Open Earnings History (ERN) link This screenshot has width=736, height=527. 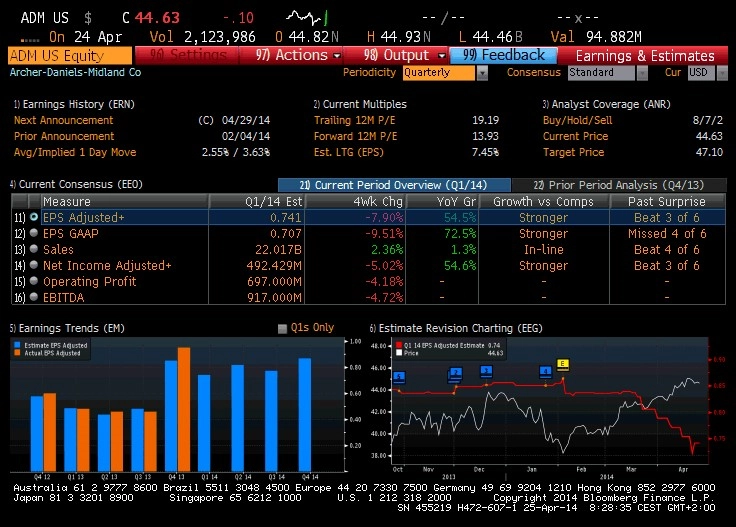pos(74,104)
